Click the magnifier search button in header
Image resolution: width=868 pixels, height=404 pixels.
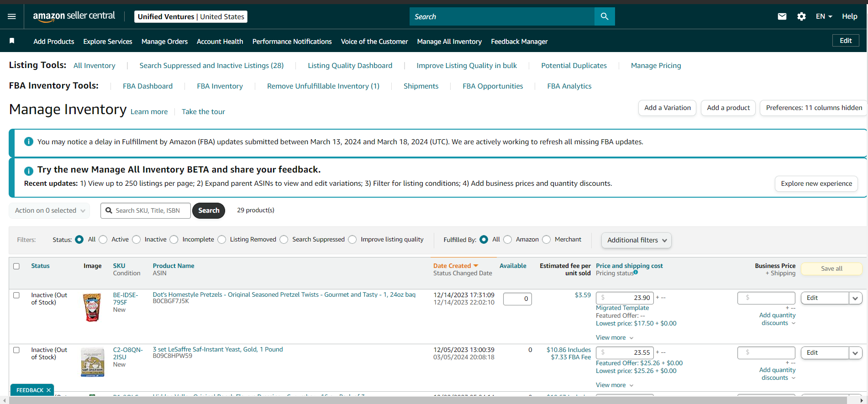605,16
